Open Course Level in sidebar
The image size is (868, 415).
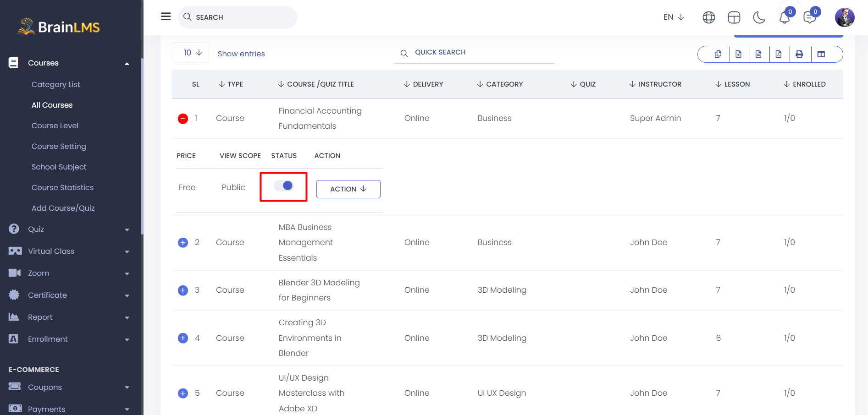[x=55, y=126]
